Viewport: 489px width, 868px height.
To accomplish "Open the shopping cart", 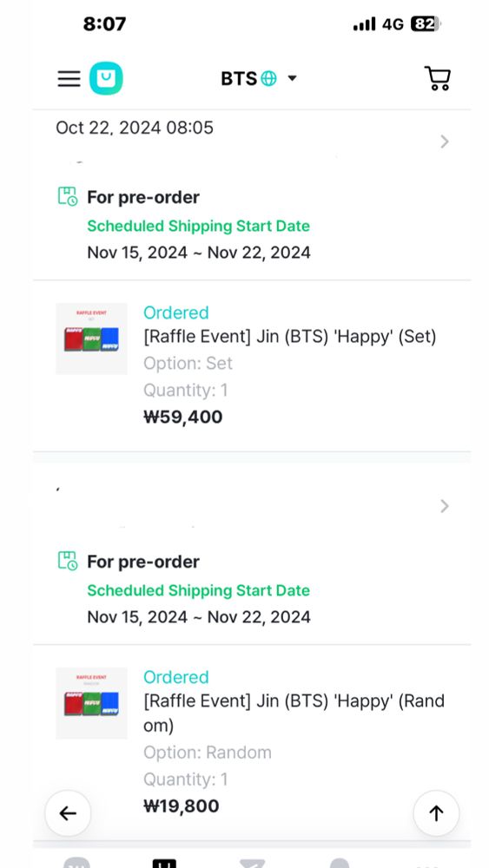I will (x=438, y=78).
